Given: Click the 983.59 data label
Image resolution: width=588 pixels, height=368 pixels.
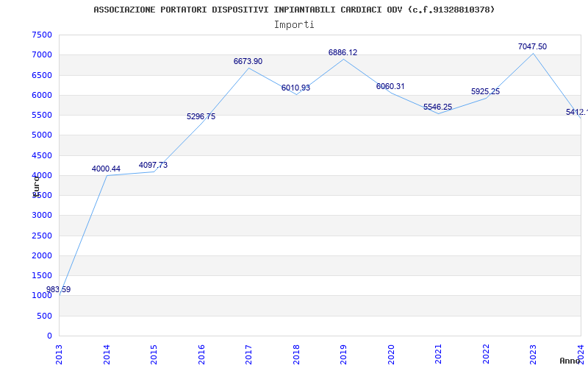Looking at the screenshot, I should [x=59, y=290].
